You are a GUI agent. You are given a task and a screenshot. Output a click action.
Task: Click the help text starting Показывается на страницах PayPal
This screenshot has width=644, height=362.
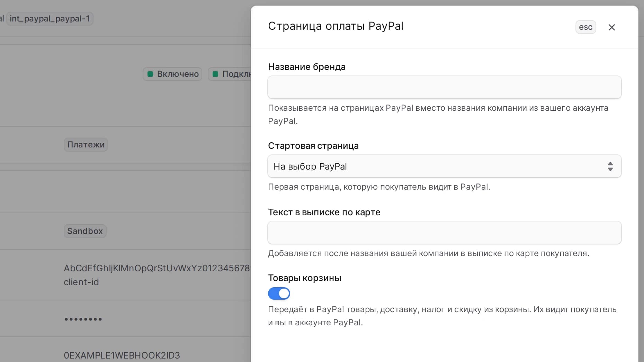pyautogui.click(x=438, y=115)
